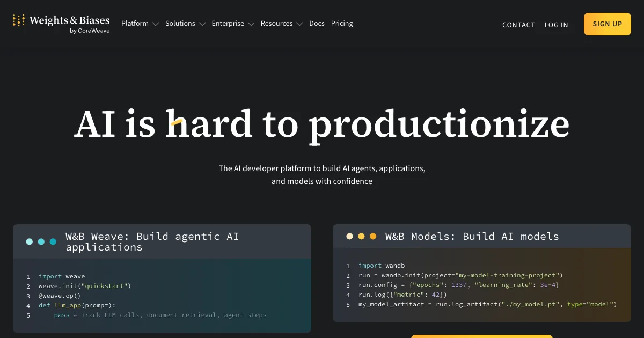Image resolution: width=644 pixels, height=338 pixels.
Task: Open the Pricing page link
Action: 342,24
